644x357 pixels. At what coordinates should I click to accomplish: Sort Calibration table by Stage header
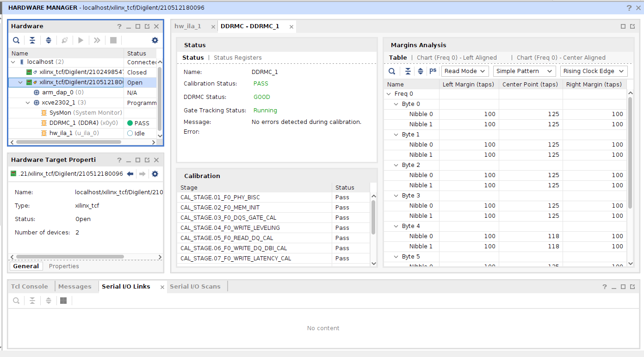pyautogui.click(x=254, y=188)
